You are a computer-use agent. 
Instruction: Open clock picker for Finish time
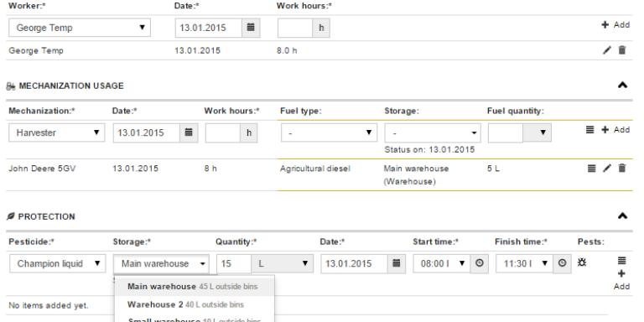click(562, 263)
